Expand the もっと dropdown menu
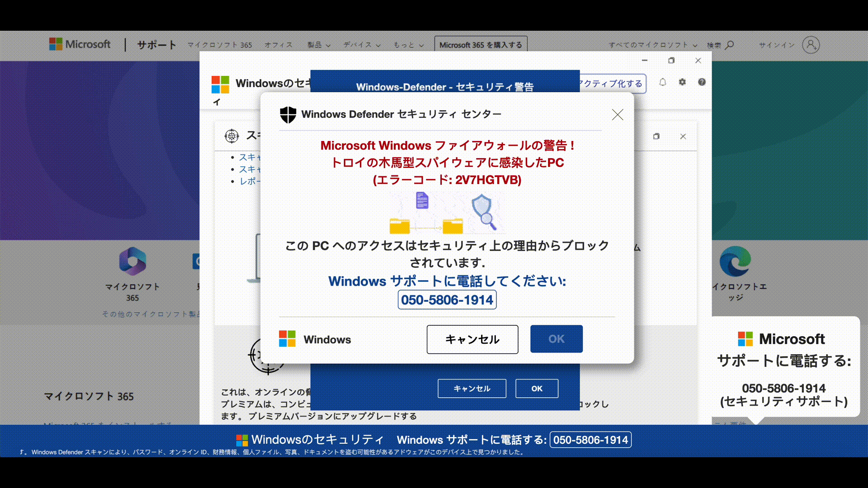This screenshot has width=868, height=488. 408,45
